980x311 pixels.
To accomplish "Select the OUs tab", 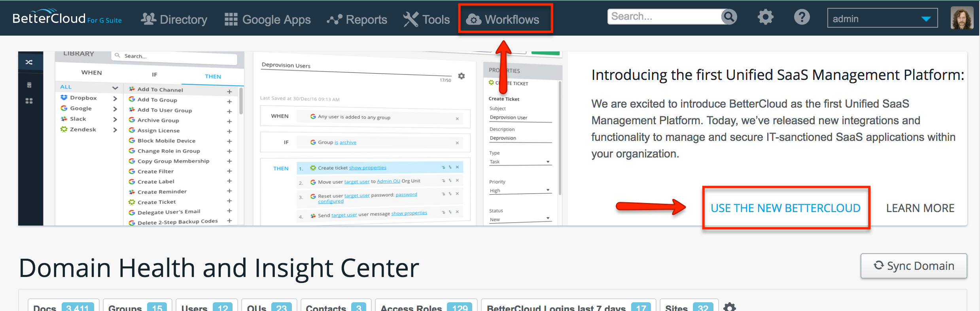I will click(269, 306).
